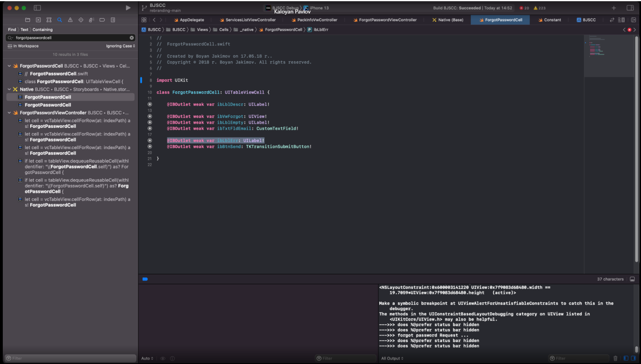Collapse the ForgotPasswordCell results group
641x364 pixels.
[9, 66]
